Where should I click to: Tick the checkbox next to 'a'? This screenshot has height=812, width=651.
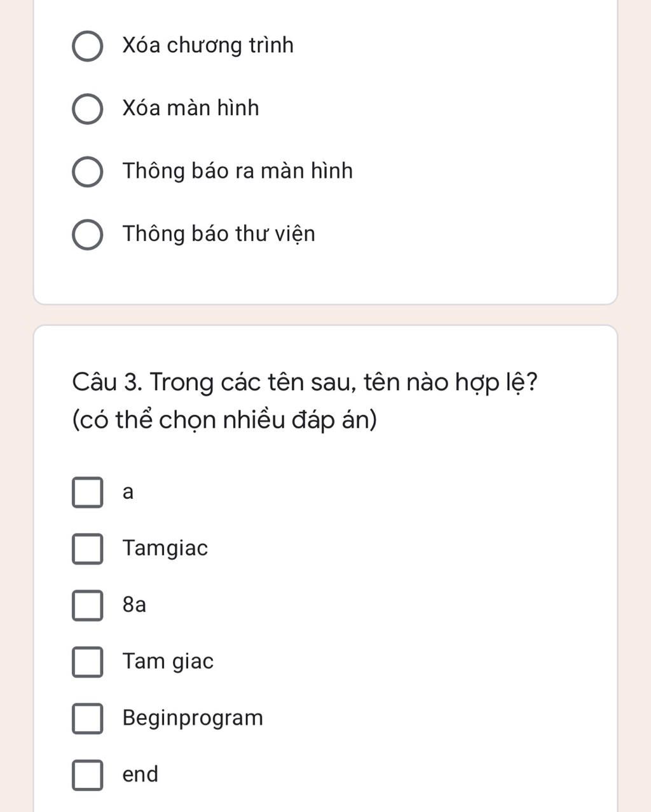88,493
